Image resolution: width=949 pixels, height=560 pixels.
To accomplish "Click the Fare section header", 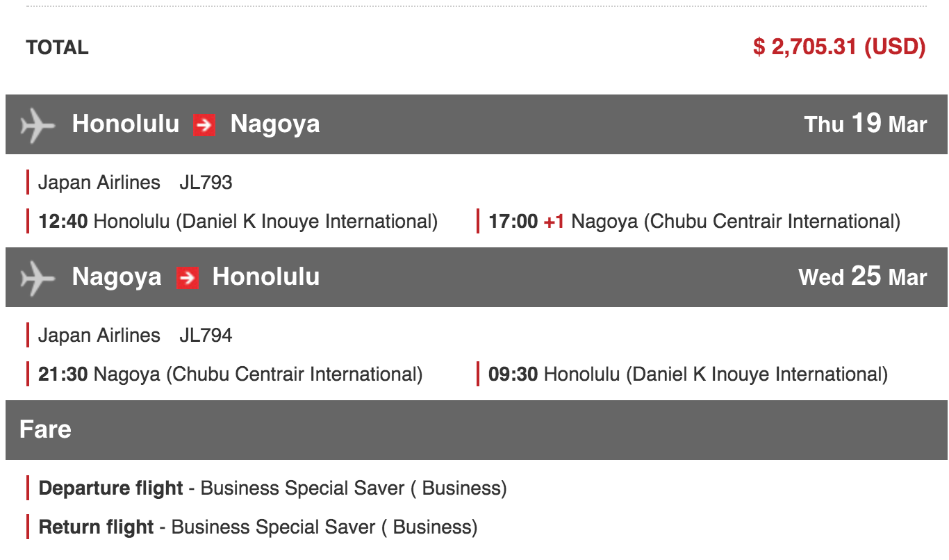I will pyautogui.click(x=45, y=429).
